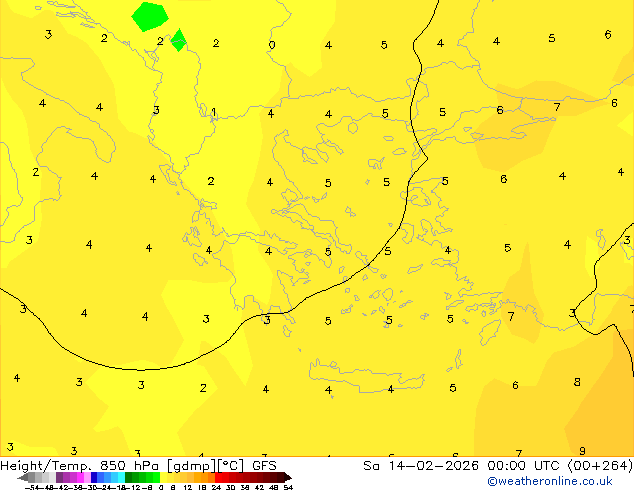This screenshot has width=634, height=490.
Task: Click the right dark-maroon arrow end of color scale
Action: click(288, 477)
